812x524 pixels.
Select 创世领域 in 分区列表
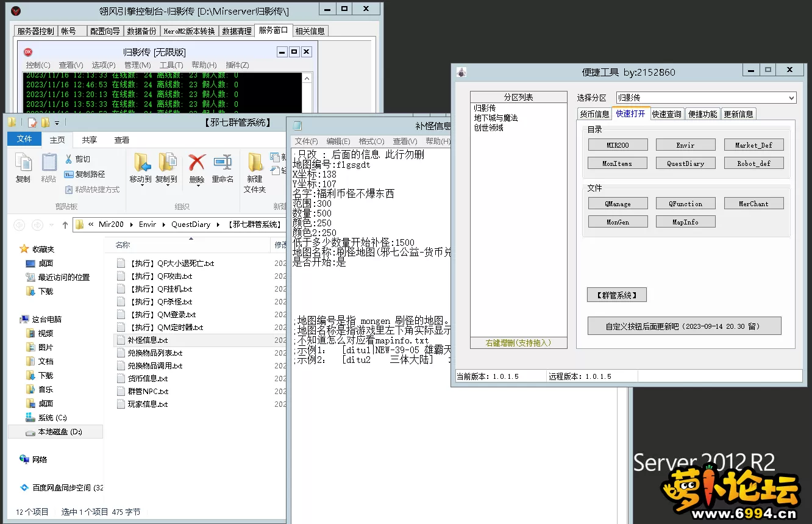(x=488, y=127)
